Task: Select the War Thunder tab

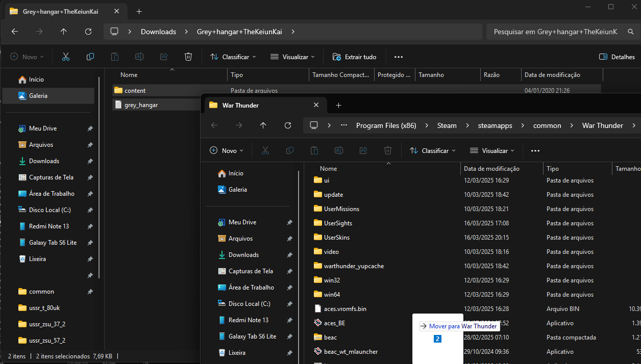Action: (255, 105)
